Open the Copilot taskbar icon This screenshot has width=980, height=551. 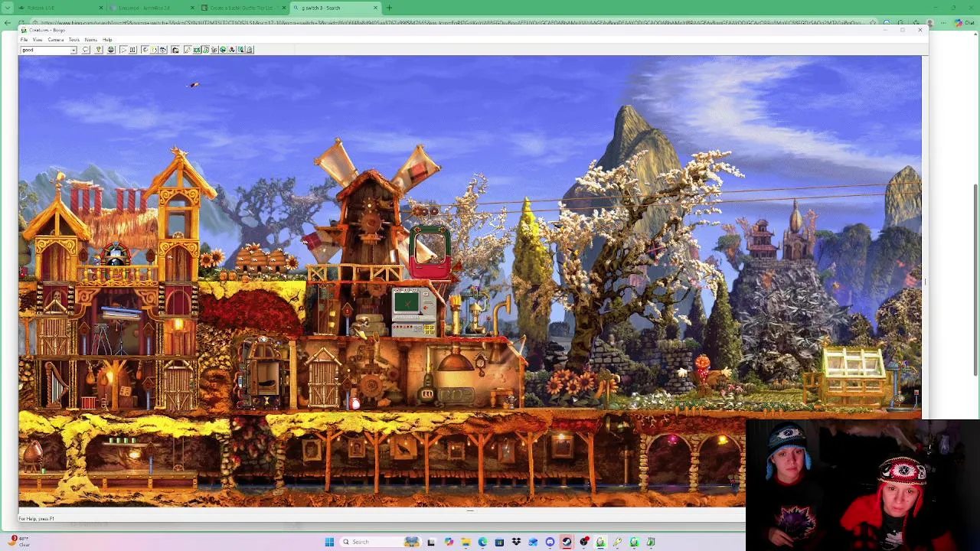449,542
